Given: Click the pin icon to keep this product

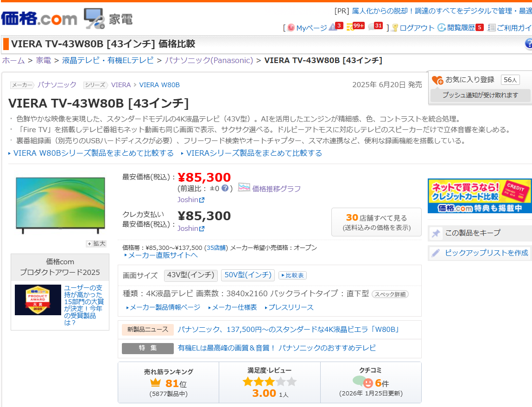Looking at the screenshot, I should coord(436,233).
